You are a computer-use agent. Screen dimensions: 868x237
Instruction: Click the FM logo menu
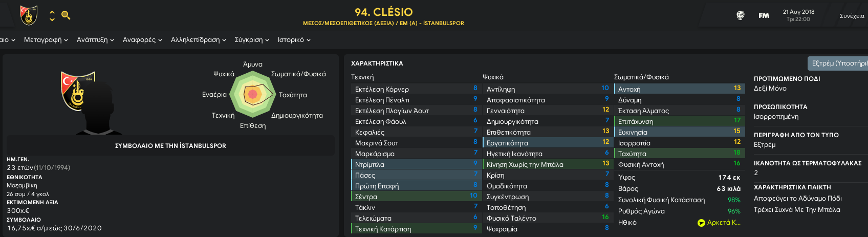[x=764, y=16]
